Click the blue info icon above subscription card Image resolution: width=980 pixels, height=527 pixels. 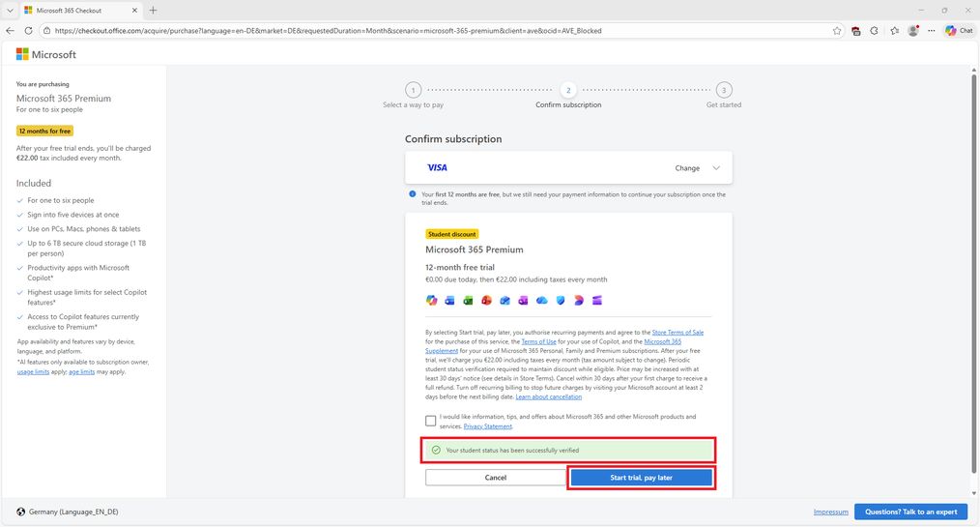pos(413,194)
